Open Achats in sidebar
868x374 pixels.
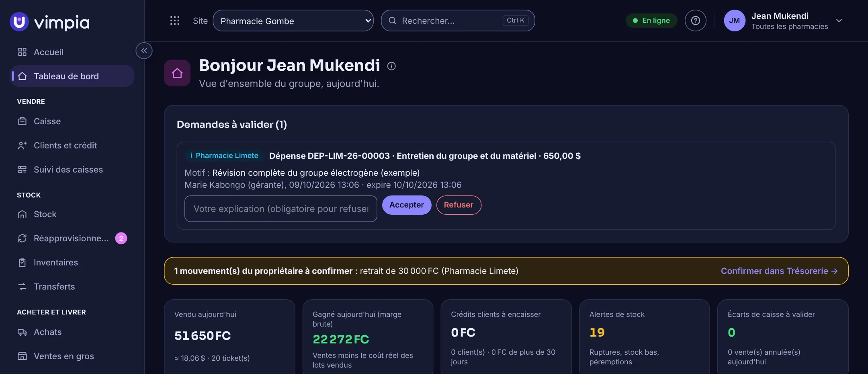tap(72, 332)
